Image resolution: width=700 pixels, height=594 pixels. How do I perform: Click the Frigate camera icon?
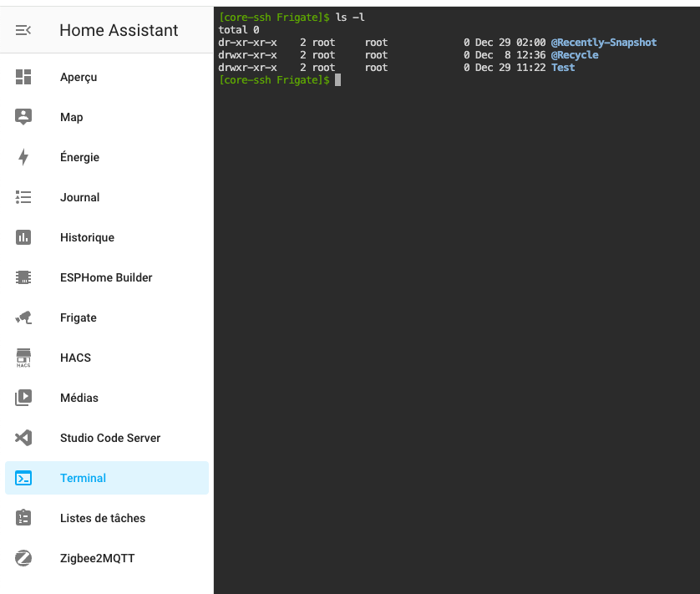[x=23, y=317]
